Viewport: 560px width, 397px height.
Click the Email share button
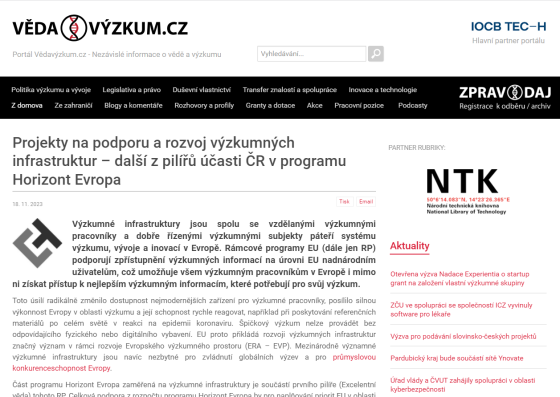click(x=366, y=201)
